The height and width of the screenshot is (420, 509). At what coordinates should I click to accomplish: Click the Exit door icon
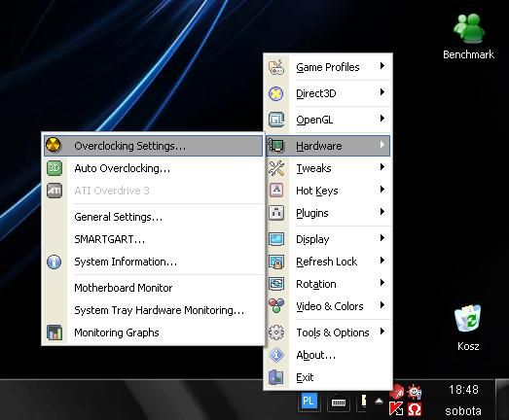276,377
